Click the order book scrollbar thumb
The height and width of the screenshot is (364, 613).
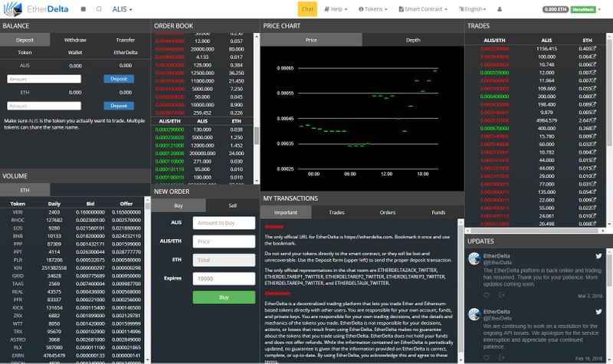257,136
